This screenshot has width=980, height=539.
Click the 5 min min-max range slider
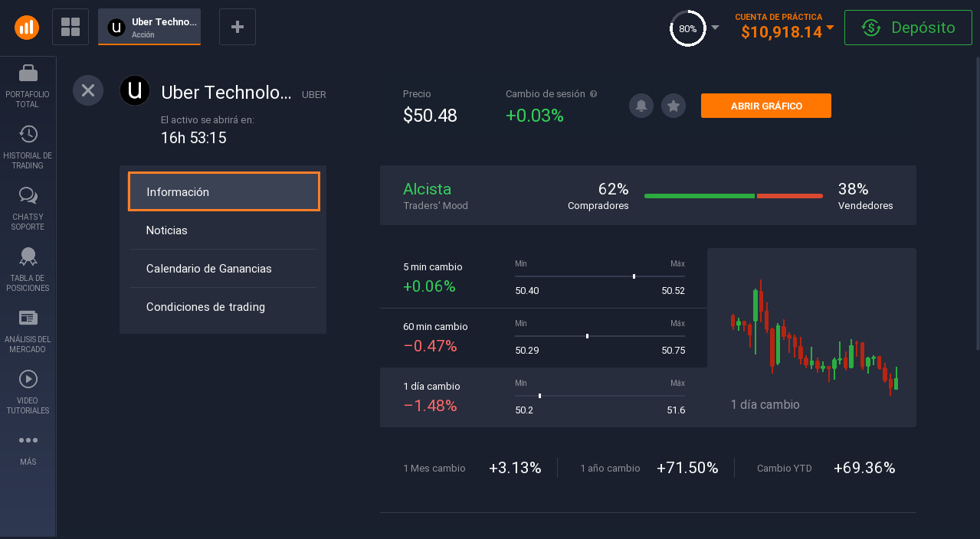click(600, 276)
